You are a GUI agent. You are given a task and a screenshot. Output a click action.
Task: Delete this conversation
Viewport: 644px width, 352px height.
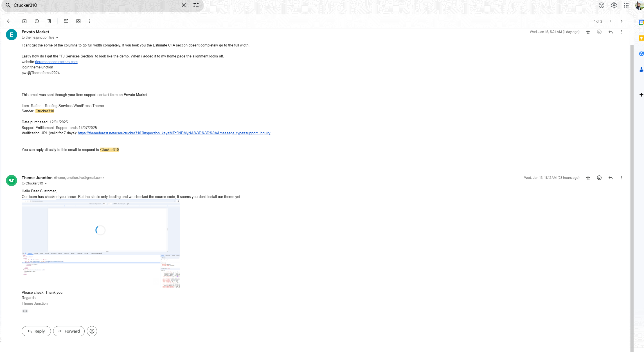coord(49,21)
